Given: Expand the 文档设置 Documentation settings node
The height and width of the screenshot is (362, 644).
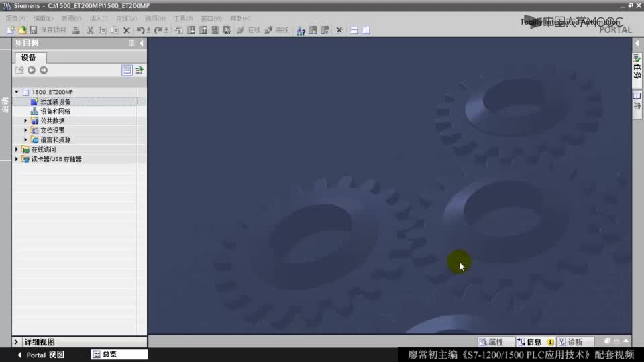Looking at the screenshot, I should pos(25,130).
